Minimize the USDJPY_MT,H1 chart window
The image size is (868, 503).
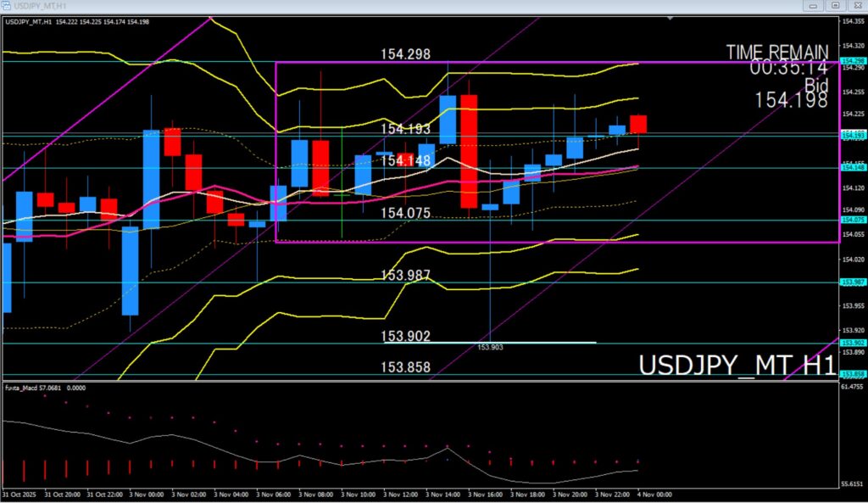[812, 6]
